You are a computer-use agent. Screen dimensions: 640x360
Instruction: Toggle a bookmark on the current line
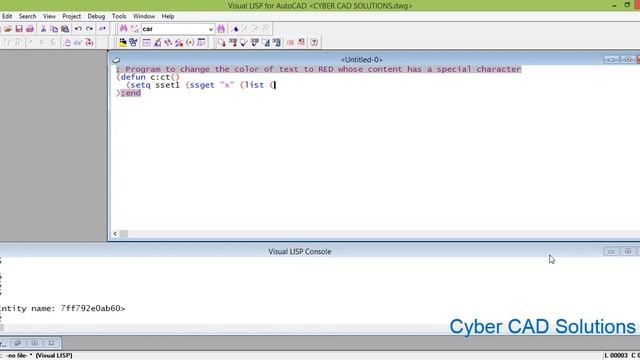pos(235,29)
